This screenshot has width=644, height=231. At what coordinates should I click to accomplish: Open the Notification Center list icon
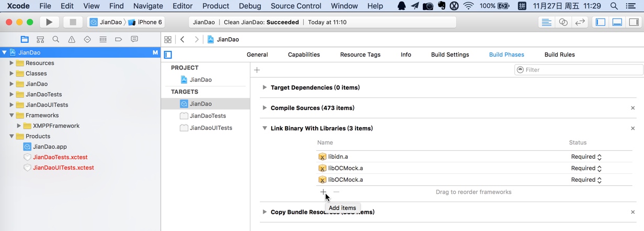coord(631,6)
